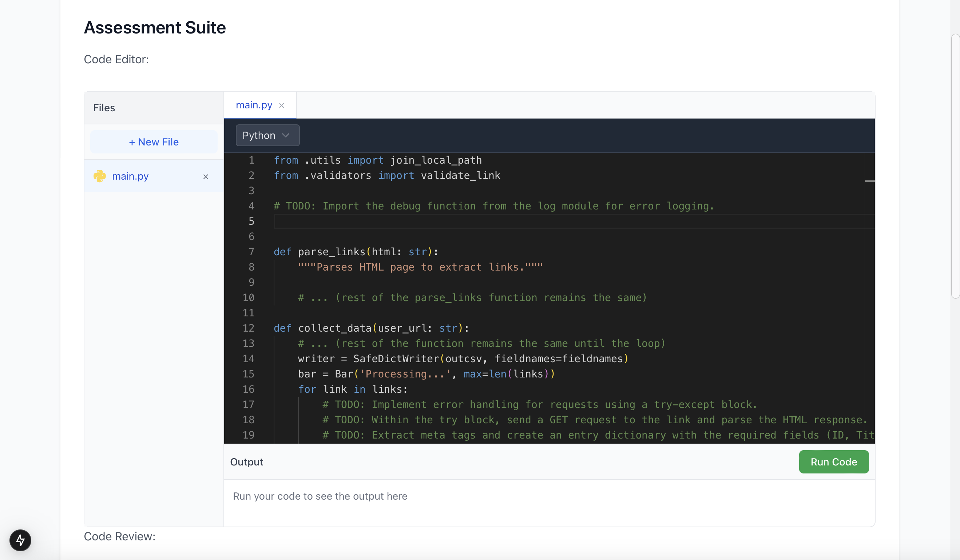
Task: Click the lightning bolt icon in the bottom-left corner
Action: [20, 540]
